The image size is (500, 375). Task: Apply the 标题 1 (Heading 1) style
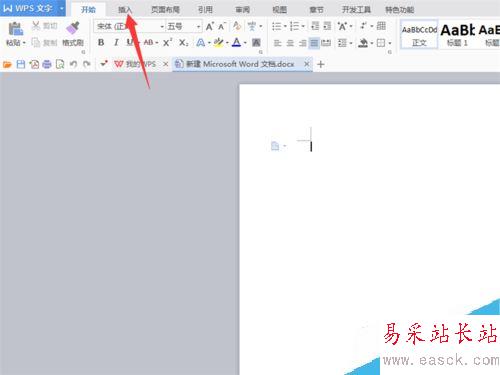[x=458, y=35]
